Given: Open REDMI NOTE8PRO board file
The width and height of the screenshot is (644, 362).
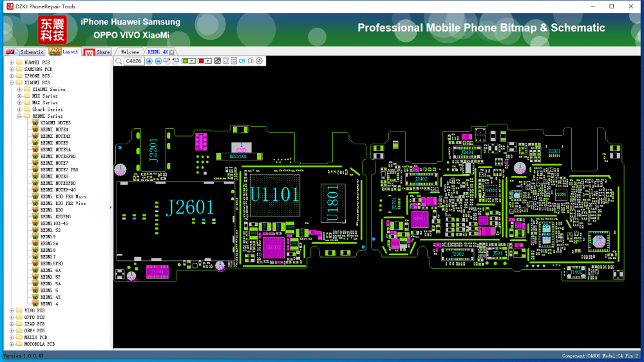Looking at the screenshot, I should tap(58, 184).
